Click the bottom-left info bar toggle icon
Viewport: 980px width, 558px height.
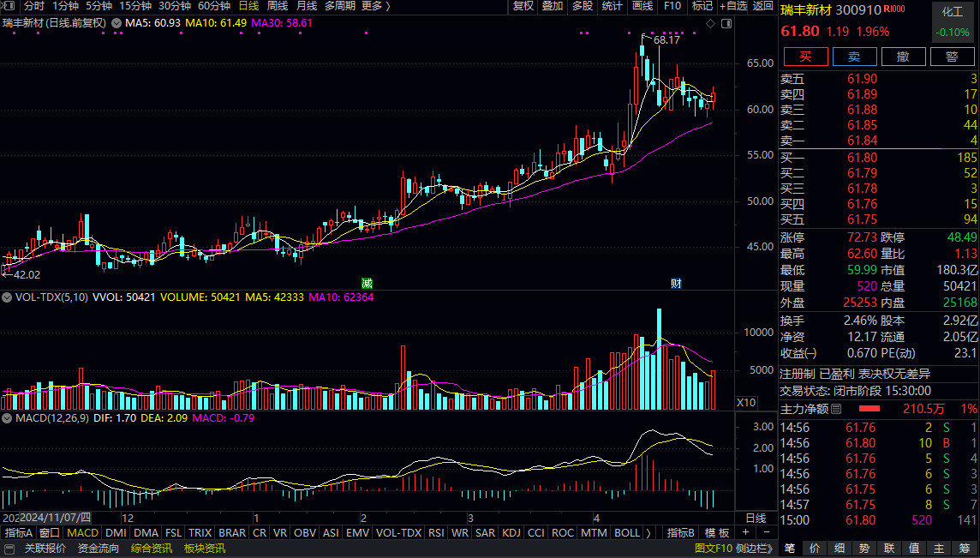(9, 549)
